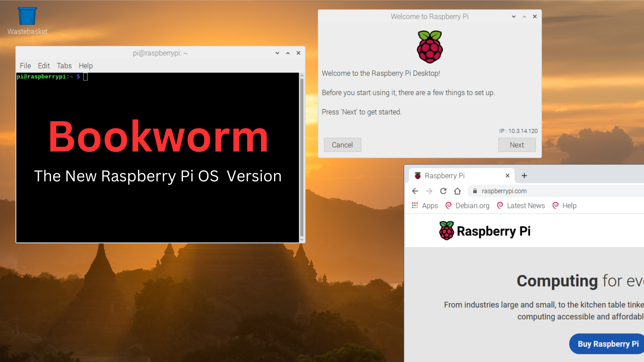The image size is (644, 362).
Task: Open the Debian.org bookmark
Action: (x=467, y=205)
